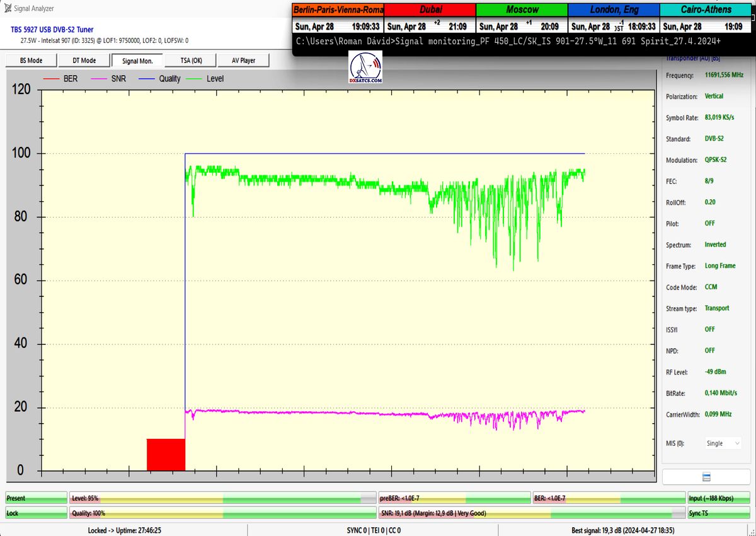756x536 pixels.
Task: Open the AV Player
Action: click(243, 61)
